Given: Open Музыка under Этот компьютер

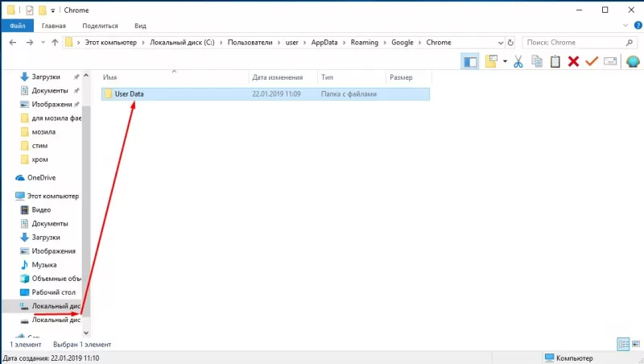Looking at the screenshot, I should [x=44, y=265].
